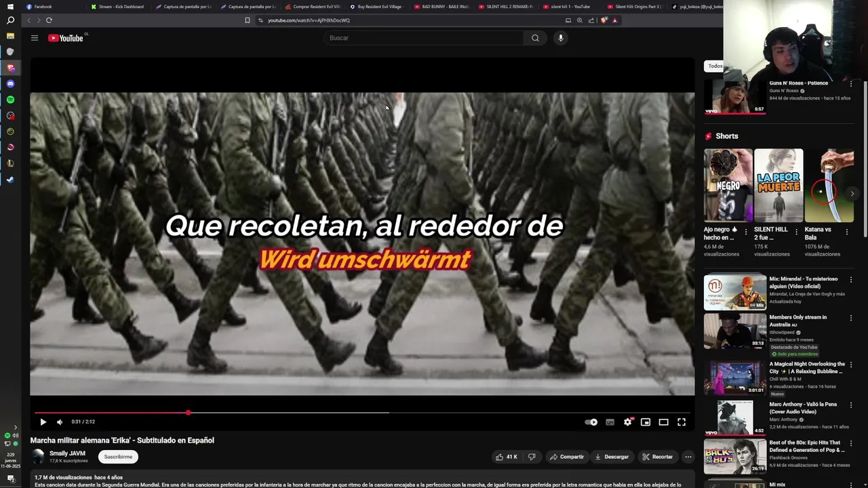
Task: Open the browser zoom magnifier icon
Action: [x=579, y=20]
